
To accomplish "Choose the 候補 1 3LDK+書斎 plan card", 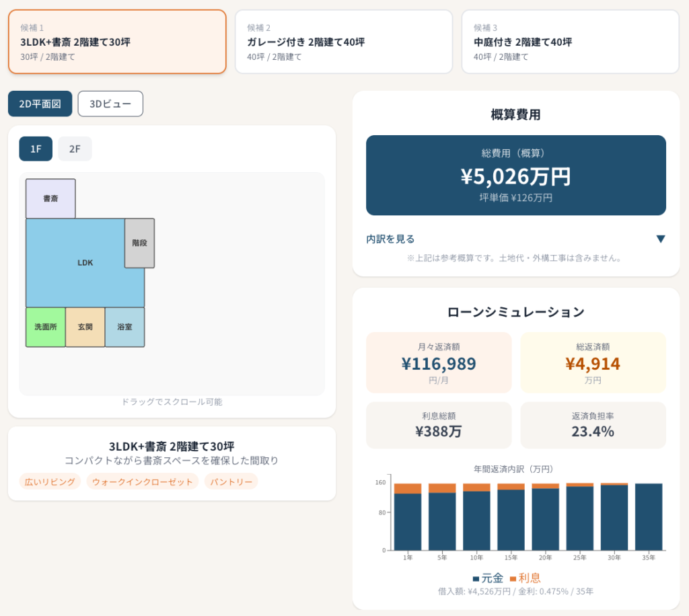I will (117, 42).
